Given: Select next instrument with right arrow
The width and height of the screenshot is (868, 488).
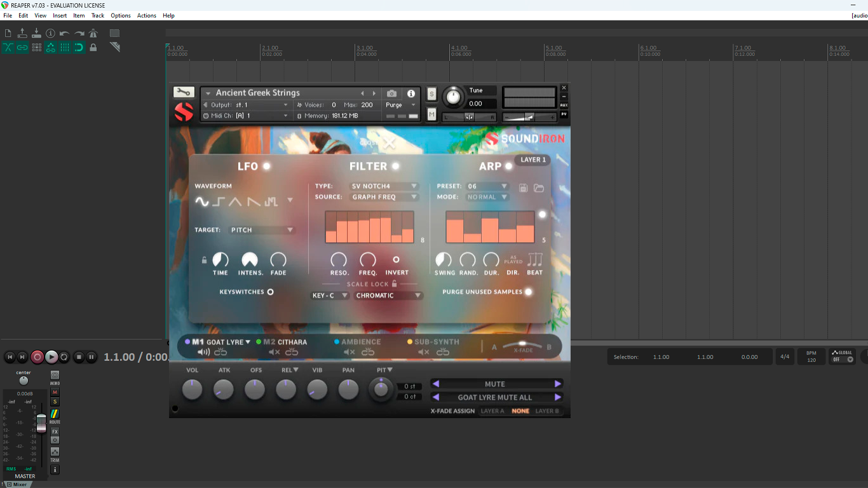Looking at the screenshot, I should coord(374,93).
